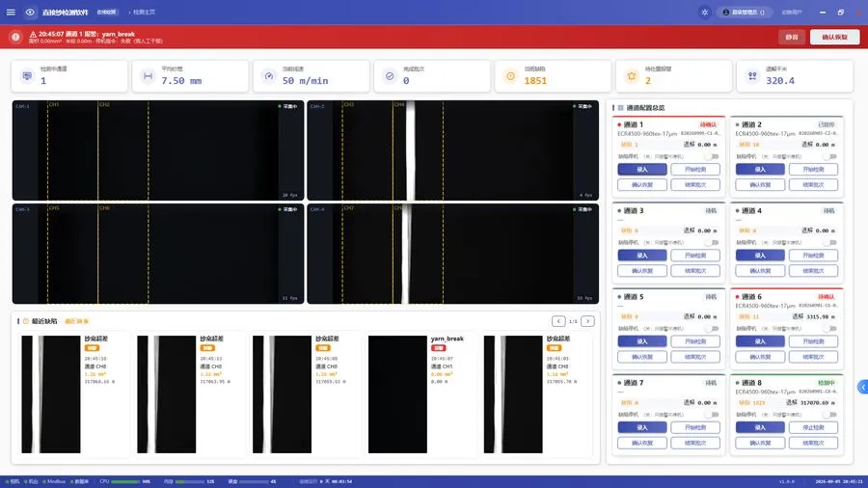The height and width of the screenshot is (488, 868).
Task: Toggle defect-stop switch for 通道 8
Action: 831,415
